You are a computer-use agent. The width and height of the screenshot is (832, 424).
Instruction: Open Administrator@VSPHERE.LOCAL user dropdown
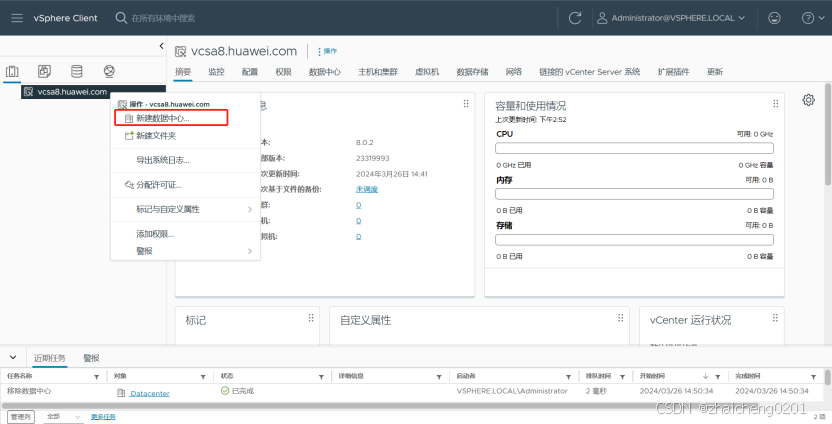671,18
